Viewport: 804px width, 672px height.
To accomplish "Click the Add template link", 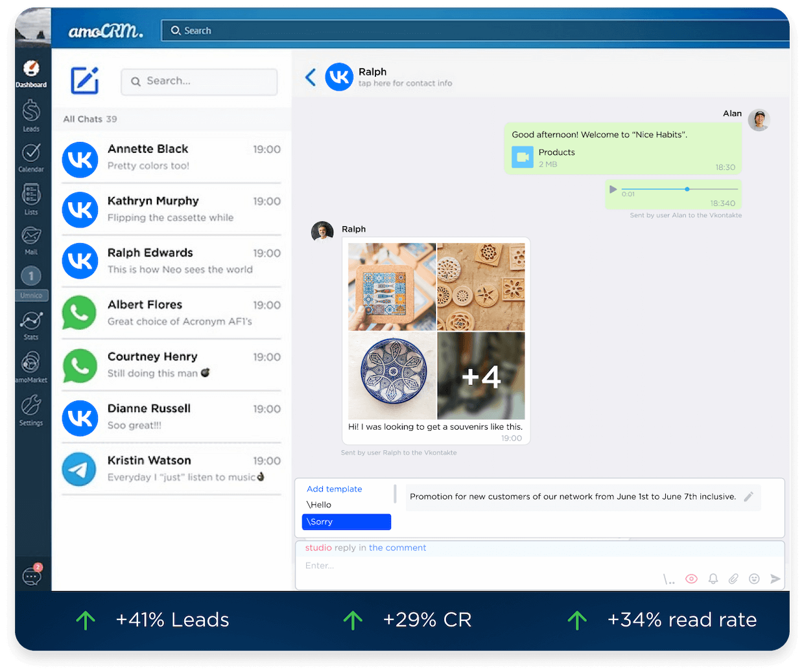I will (334, 489).
